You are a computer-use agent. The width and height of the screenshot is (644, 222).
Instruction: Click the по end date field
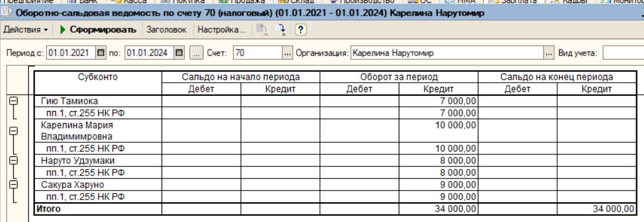[x=149, y=52]
